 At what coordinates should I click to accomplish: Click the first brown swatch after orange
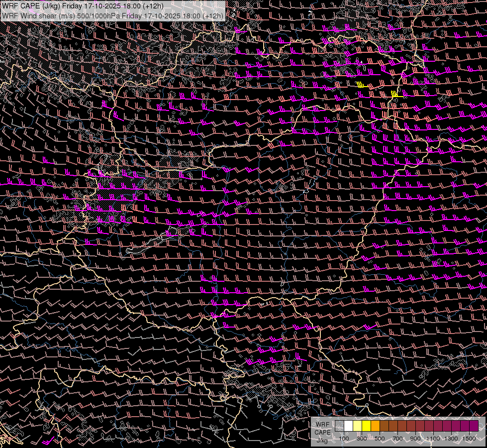[x=384, y=426]
